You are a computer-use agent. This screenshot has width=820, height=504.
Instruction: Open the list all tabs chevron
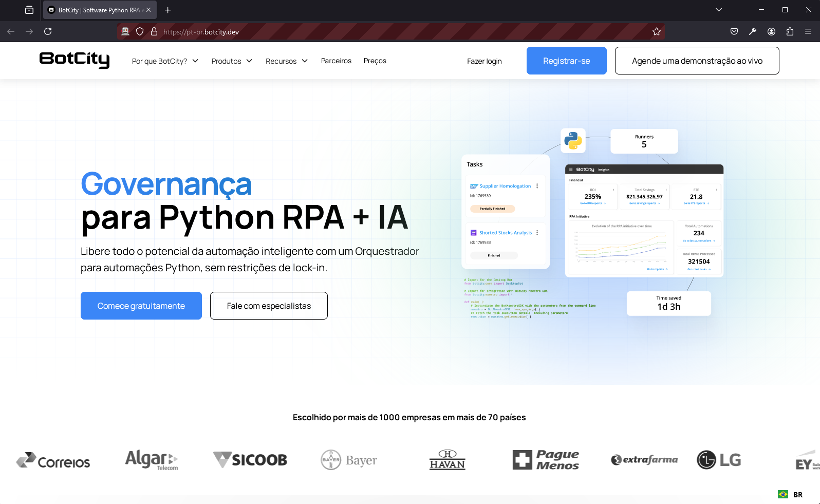pos(719,10)
